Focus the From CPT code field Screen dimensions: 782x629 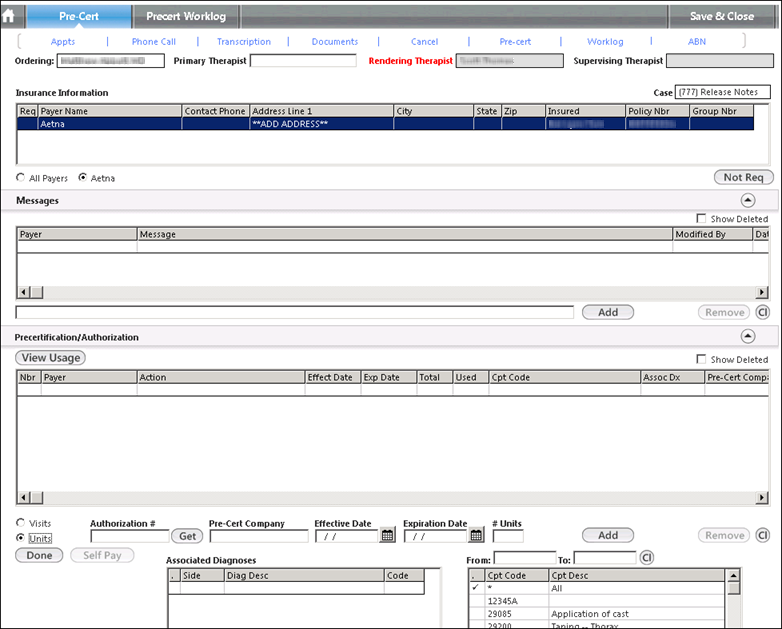(x=525, y=558)
